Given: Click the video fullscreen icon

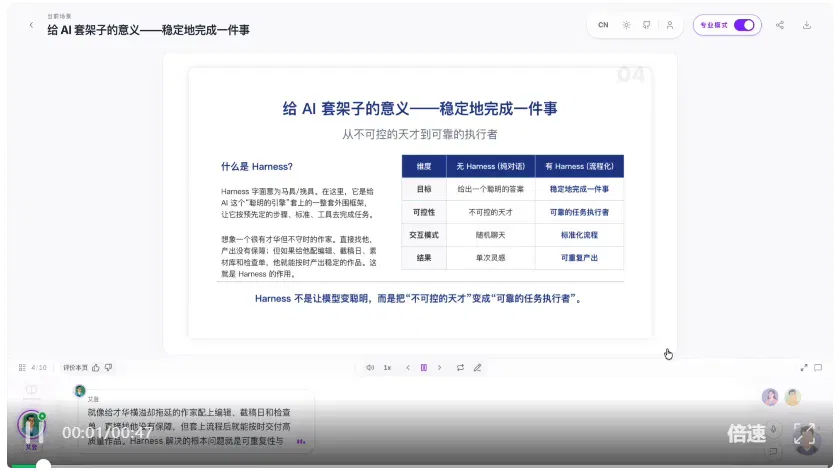Looking at the screenshot, I should (805, 434).
